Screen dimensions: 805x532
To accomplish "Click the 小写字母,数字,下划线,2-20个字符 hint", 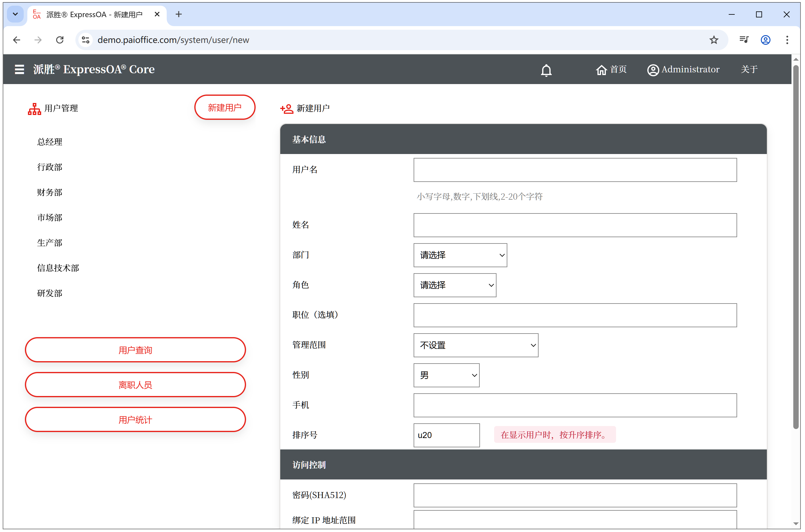I will [479, 197].
